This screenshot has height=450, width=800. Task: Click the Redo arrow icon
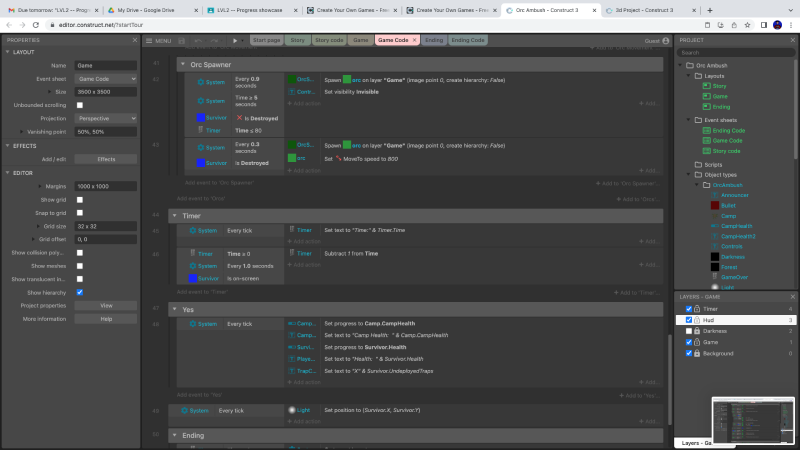click(215, 41)
